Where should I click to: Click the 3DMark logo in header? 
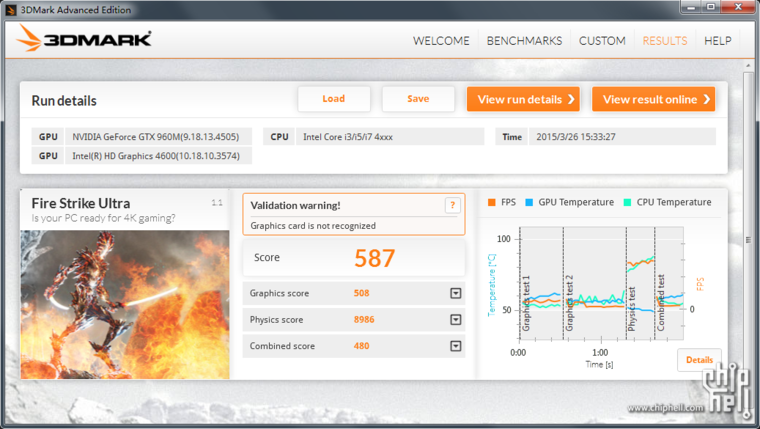[83, 38]
